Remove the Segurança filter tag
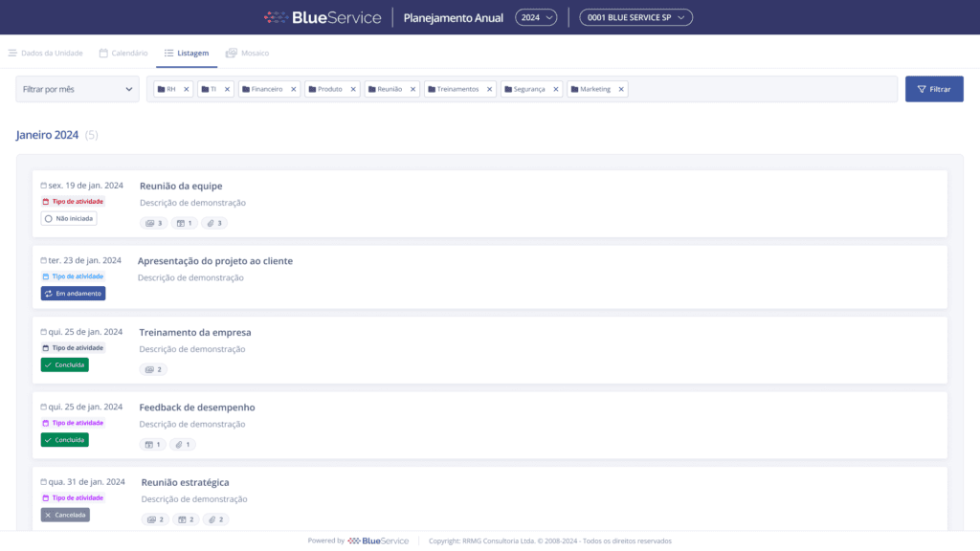This screenshot has height=551, width=980. (556, 89)
